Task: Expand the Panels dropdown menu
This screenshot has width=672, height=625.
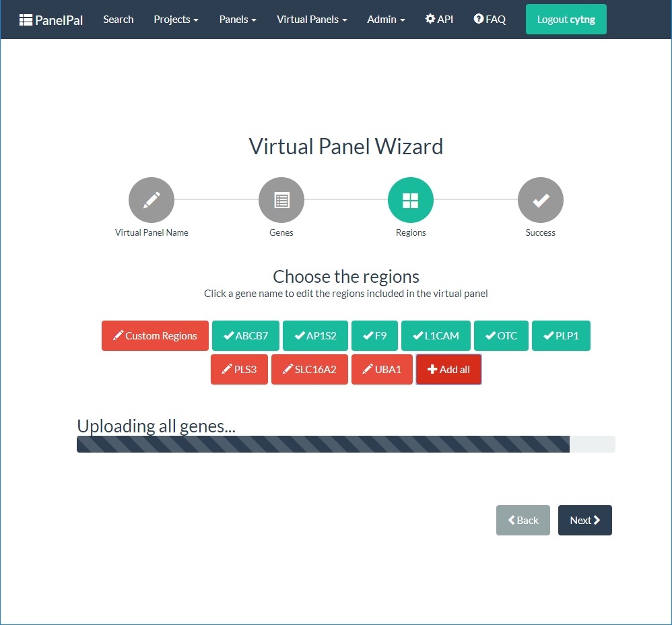Action: [x=238, y=20]
